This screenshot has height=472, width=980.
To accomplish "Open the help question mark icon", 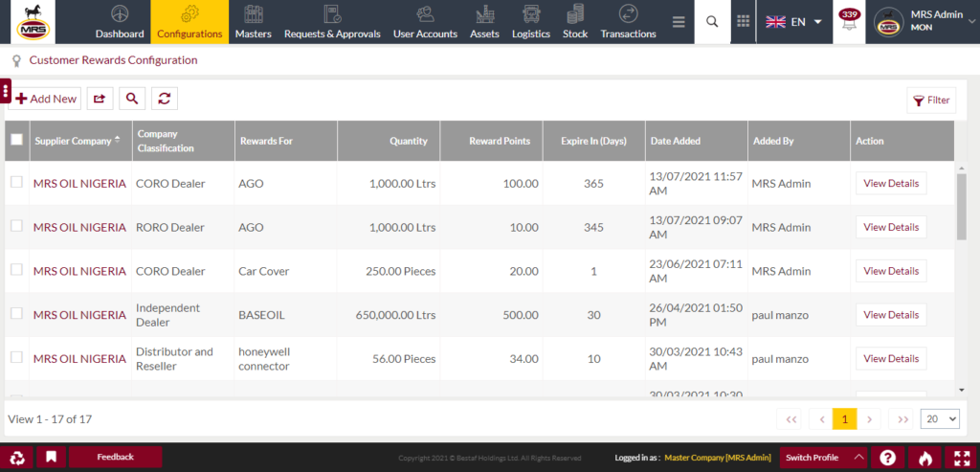I will coord(887,458).
